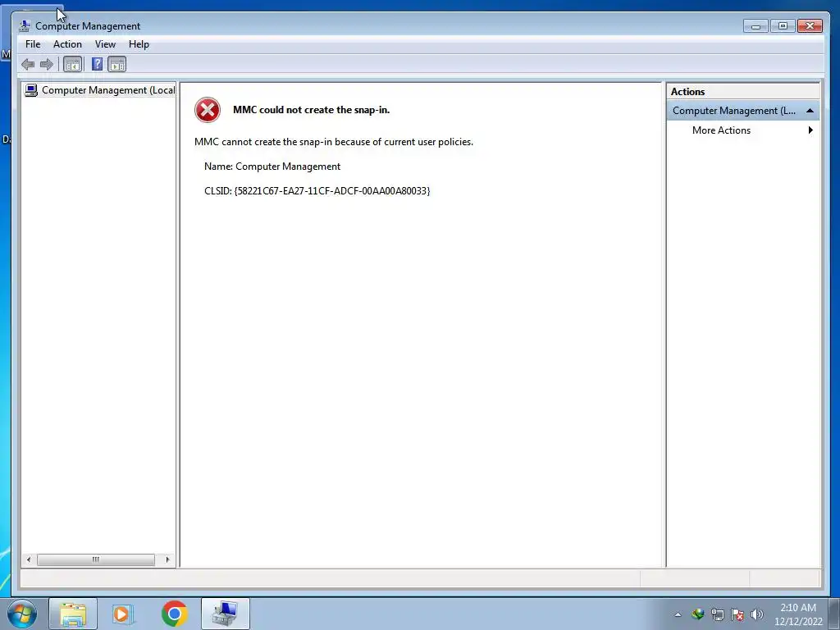
Task: Click the red error icon
Action: pyautogui.click(x=208, y=111)
